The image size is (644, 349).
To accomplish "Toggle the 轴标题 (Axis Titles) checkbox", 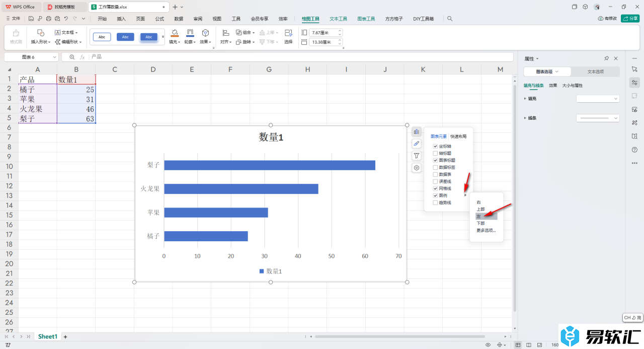I will (x=435, y=153).
